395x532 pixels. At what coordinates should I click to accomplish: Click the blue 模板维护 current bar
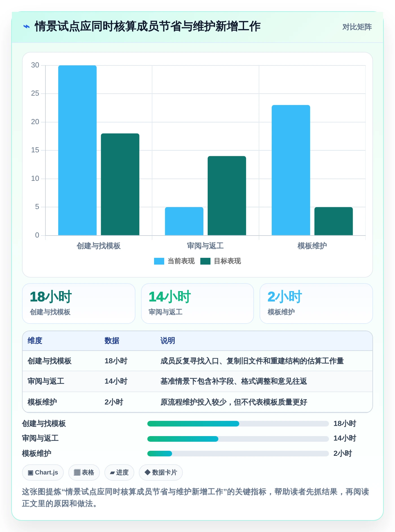click(x=291, y=170)
